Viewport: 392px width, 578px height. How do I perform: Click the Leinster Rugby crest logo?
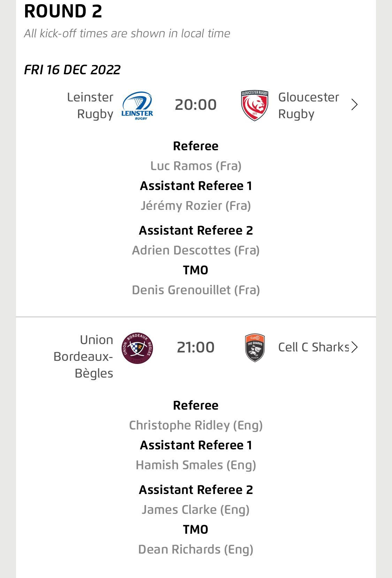coord(137,105)
